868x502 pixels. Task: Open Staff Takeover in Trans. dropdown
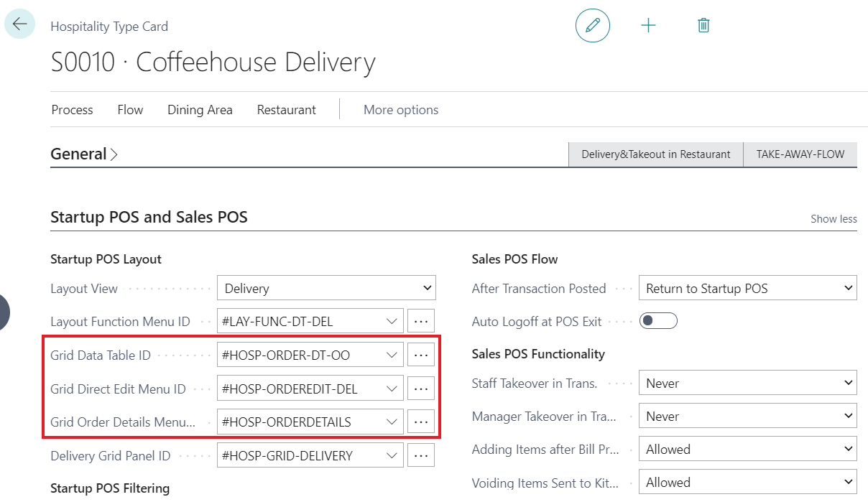click(x=747, y=383)
